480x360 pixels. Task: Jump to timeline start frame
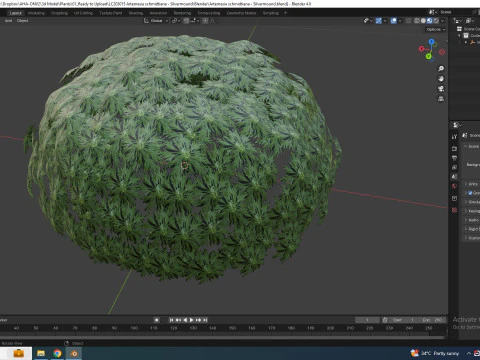[171, 320]
